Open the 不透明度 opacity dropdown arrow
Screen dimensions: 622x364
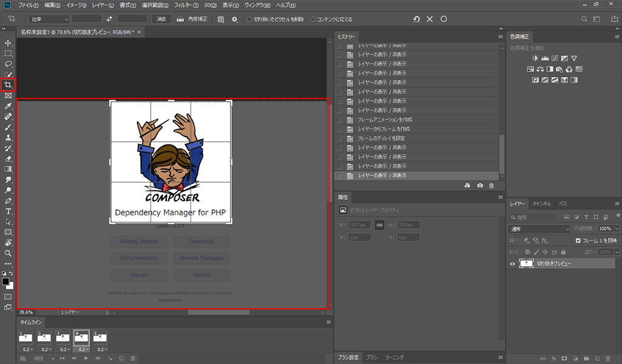617,229
